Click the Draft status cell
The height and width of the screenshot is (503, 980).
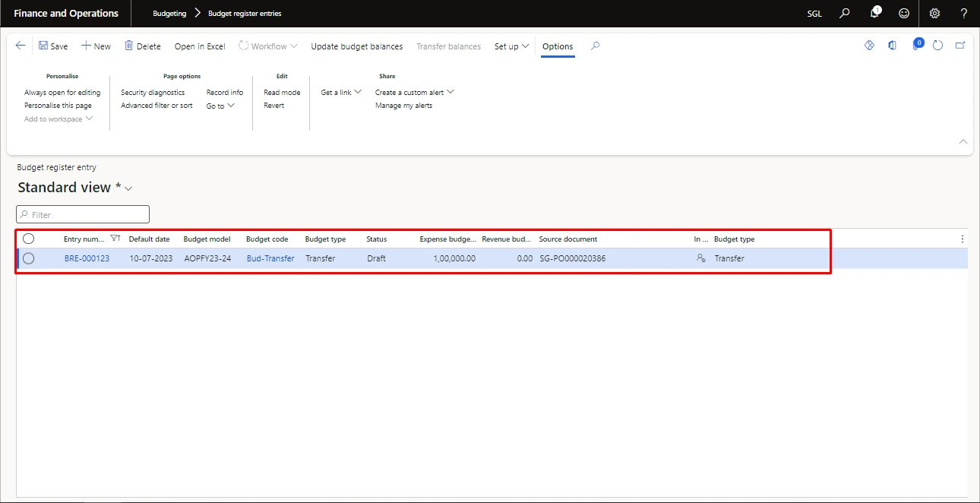pos(376,258)
